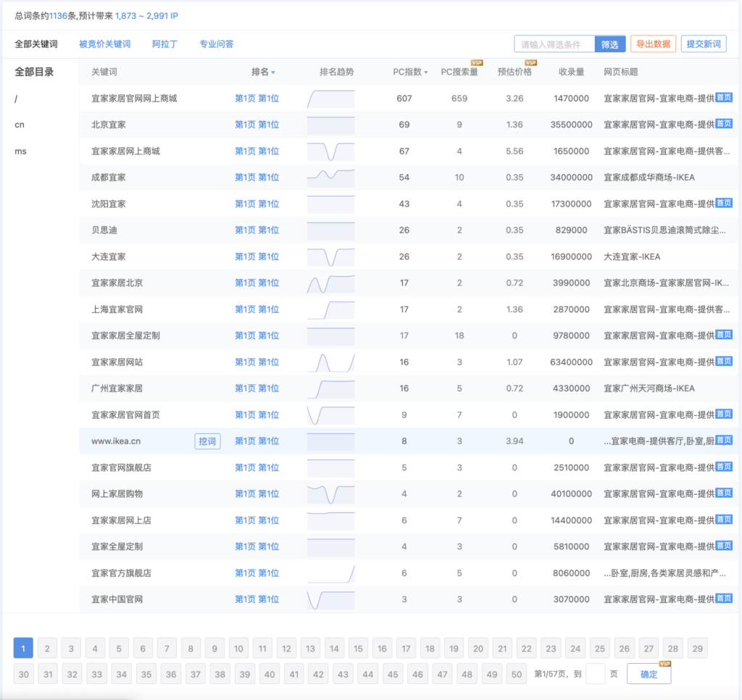Switch to 被竞价关键词 tab
Screen dimensions: 742x700
104,44
